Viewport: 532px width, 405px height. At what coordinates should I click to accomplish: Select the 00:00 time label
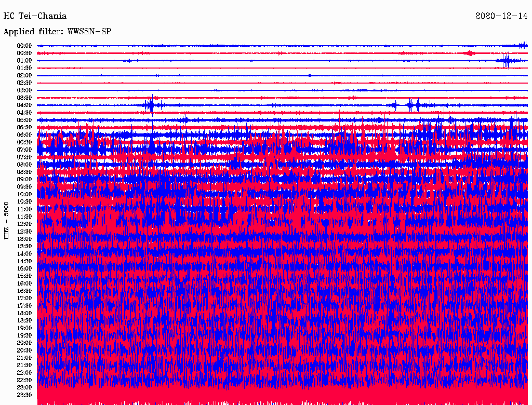[x=24, y=46]
